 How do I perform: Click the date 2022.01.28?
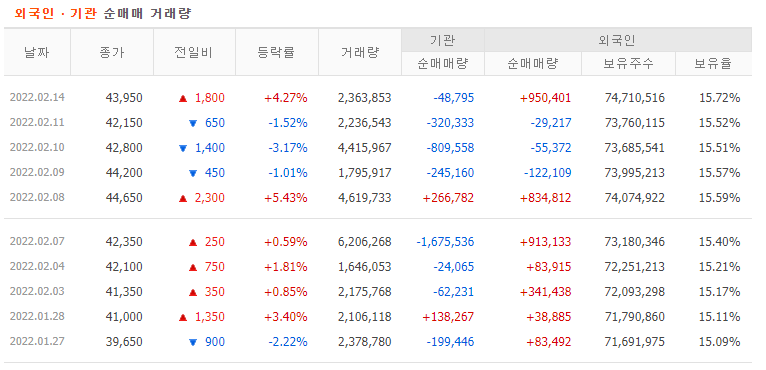(37, 316)
